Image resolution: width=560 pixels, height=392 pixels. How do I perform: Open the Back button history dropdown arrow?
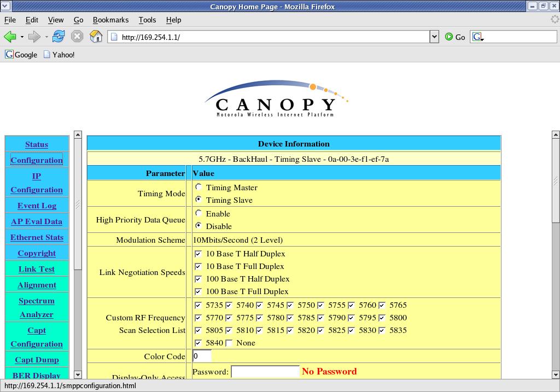pyautogui.click(x=22, y=37)
